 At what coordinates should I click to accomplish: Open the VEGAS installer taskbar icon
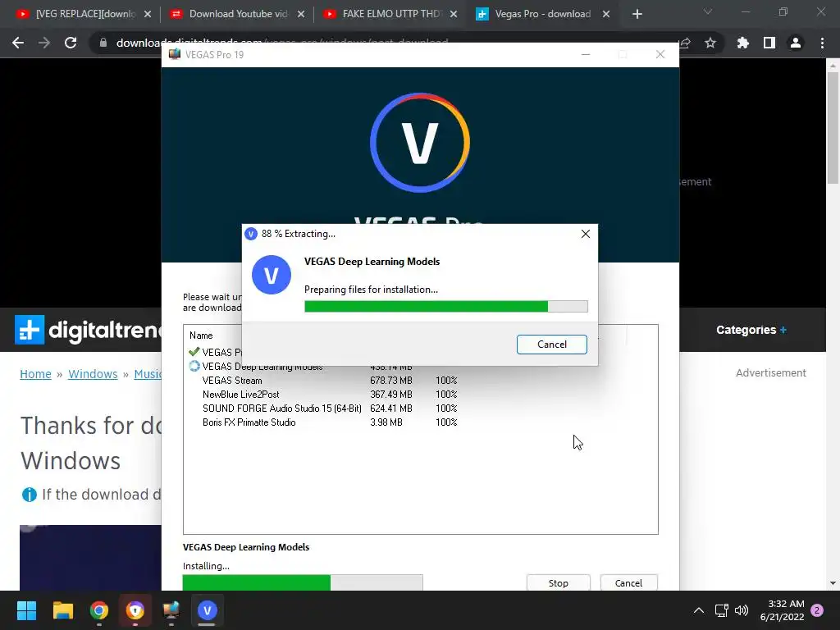[207, 610]
